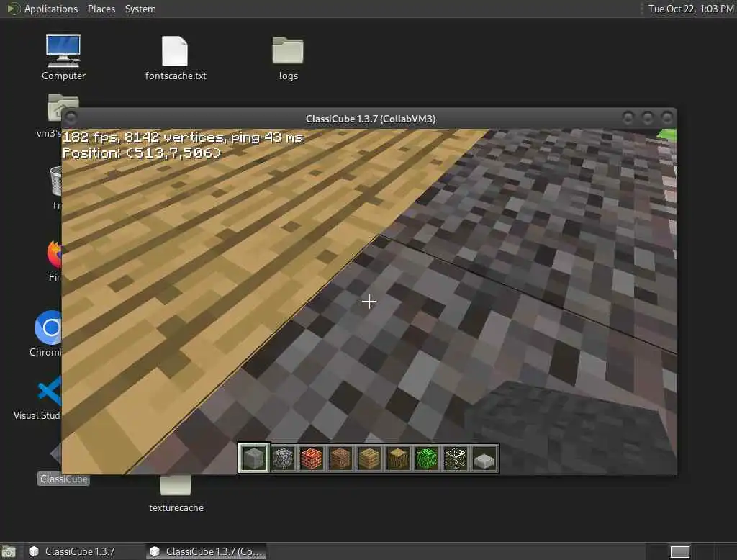This screenshot has height=560, width=737.
Task: Click the ClassiCube desktop launcher label
Action: 63,479
